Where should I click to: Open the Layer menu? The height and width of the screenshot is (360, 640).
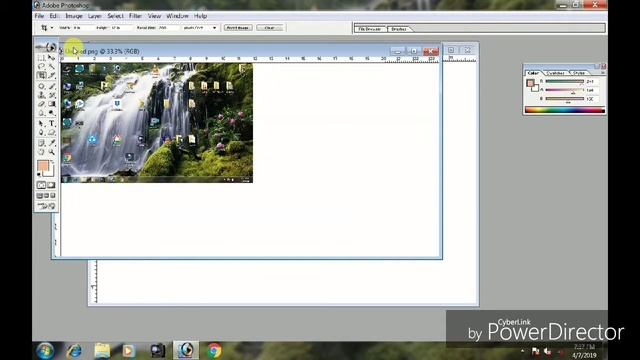coord(95,16)
